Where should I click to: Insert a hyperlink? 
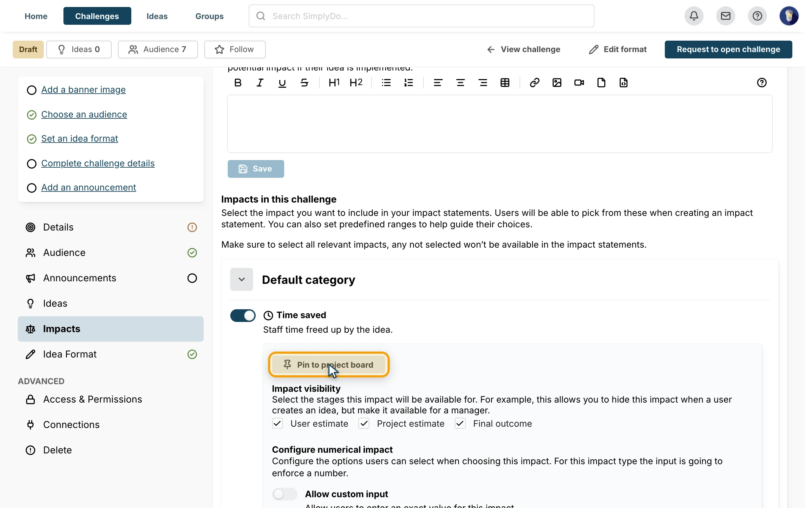click(x=534, y=83)
